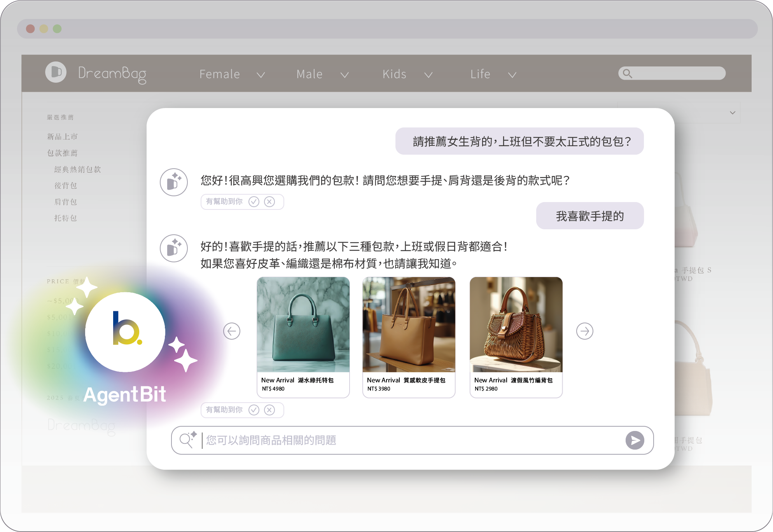This screenshot has height=532, width=773.
Task: Open the sort dropdown at top right
Action: click(x=733, y=113)
